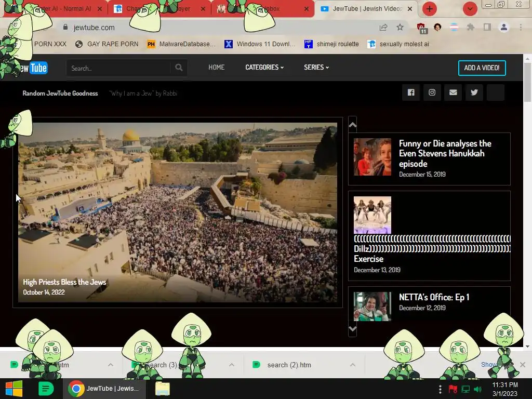Expand the CATEGORIES dropdown menu

(264, 67)
